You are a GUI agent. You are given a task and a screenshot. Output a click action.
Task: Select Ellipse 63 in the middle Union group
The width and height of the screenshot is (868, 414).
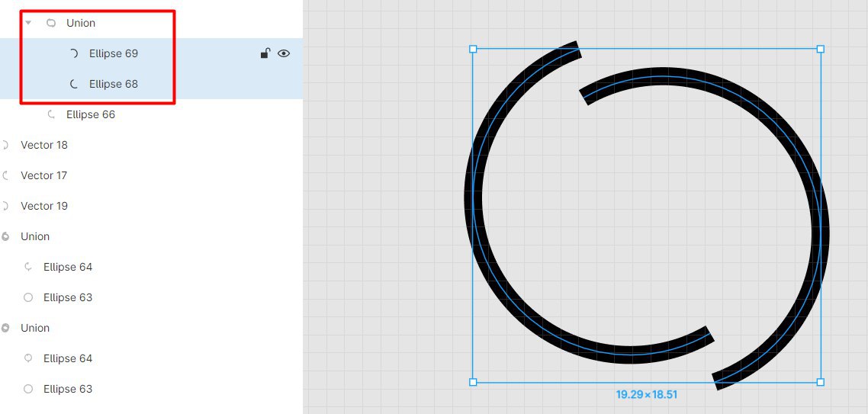pos(68,297)
